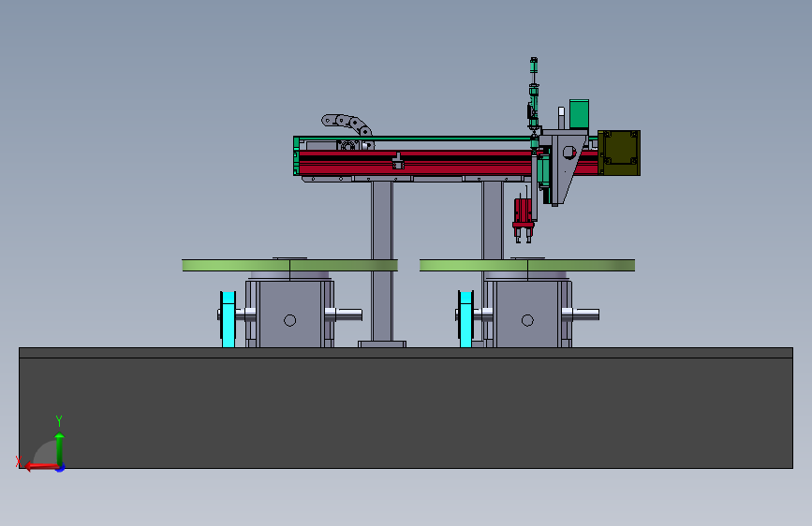Click the red X axis arrow of the triad

coord(41,467)
